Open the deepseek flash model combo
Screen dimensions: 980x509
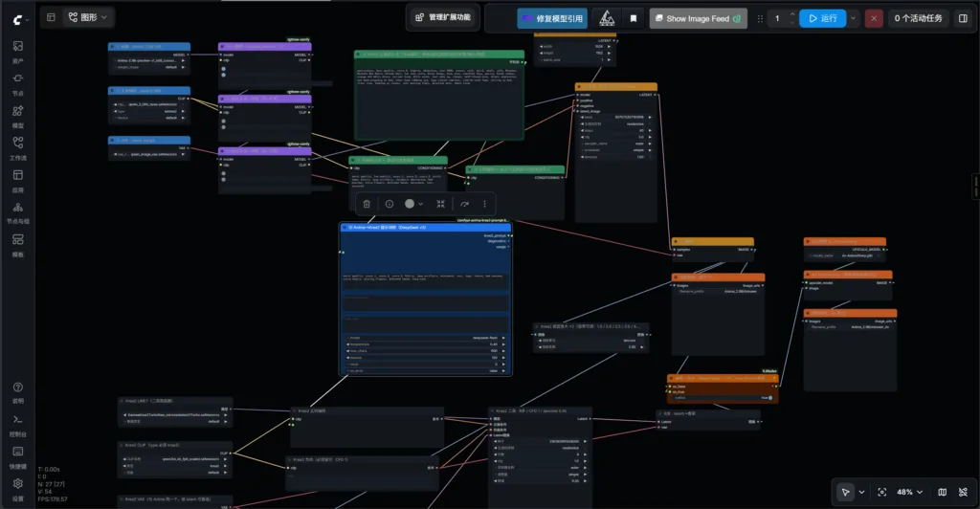426,337
